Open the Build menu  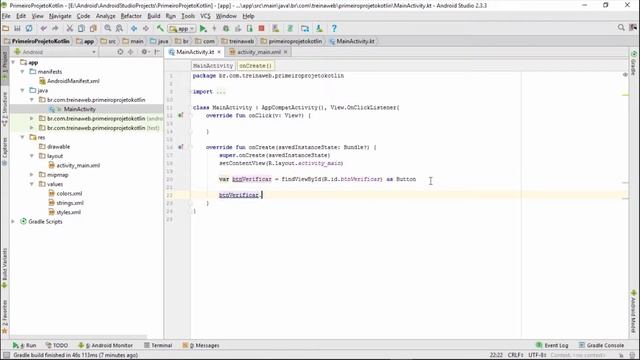point(154,16)
